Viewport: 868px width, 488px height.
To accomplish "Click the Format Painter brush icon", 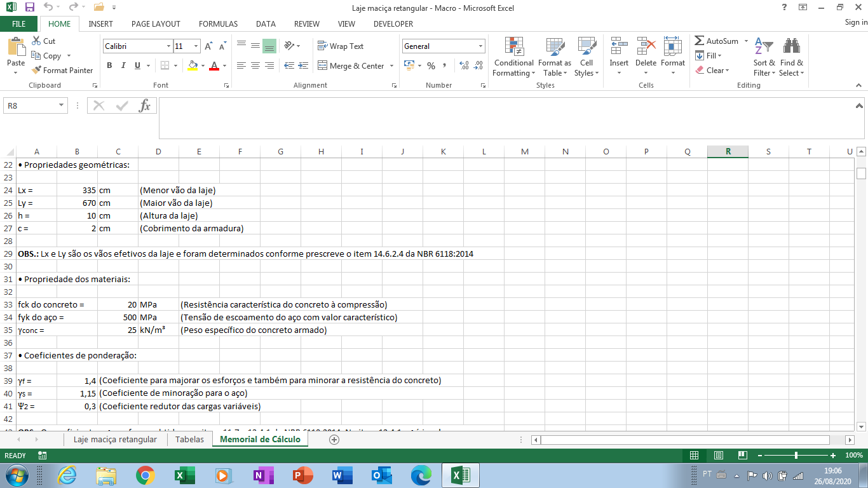I will 36,71.
